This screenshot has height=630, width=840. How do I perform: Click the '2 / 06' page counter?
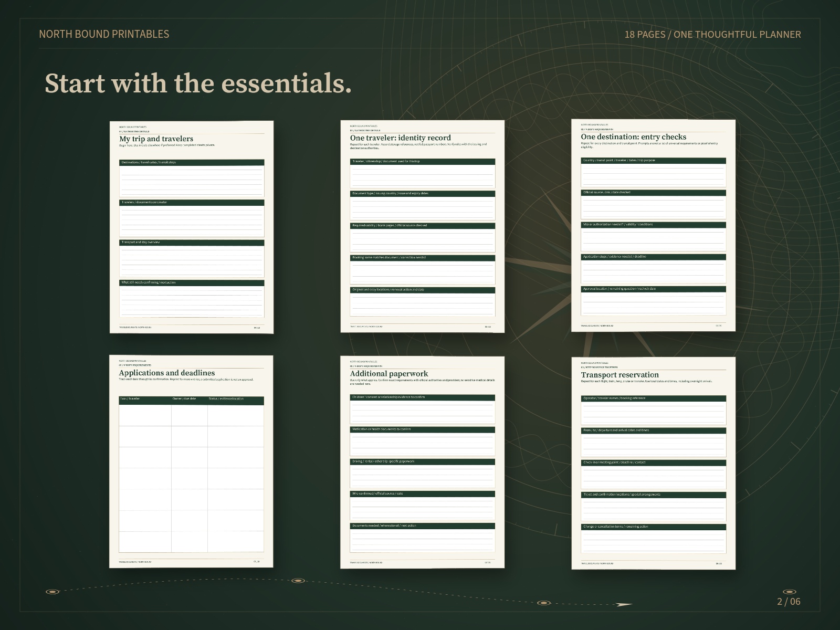pyautogui.click(x=789, y=602)
